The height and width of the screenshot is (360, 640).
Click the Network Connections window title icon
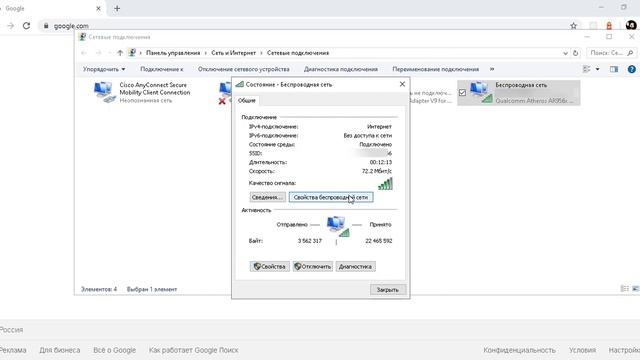pos(82,37)
